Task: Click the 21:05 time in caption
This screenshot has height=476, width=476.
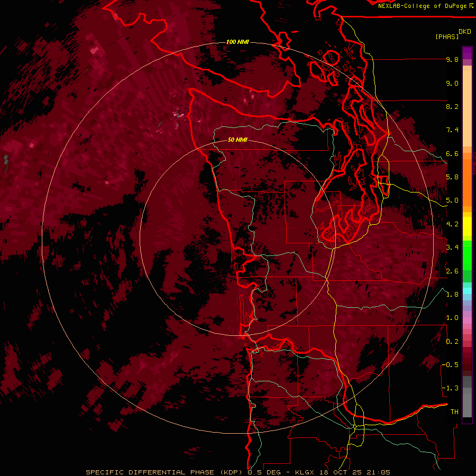Action: point(378,472)
